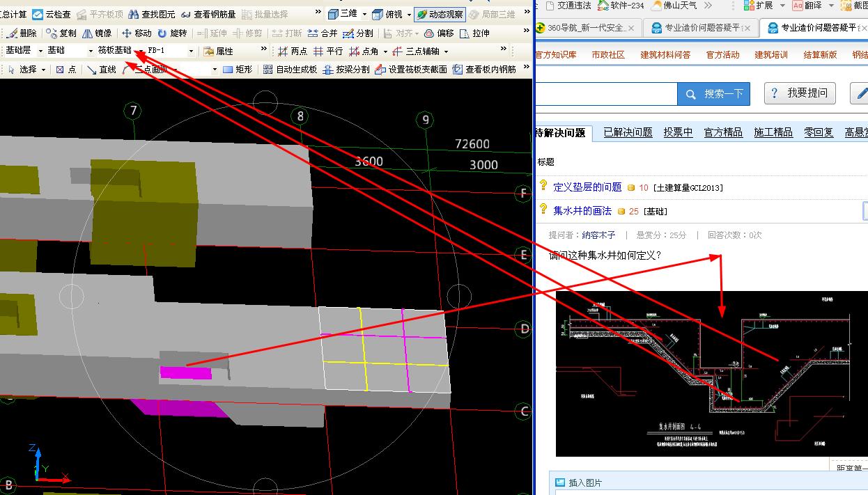This screenshot has height=495, width=868.
Task: Switch to 施工精品 tab
Action: [773, 132]
